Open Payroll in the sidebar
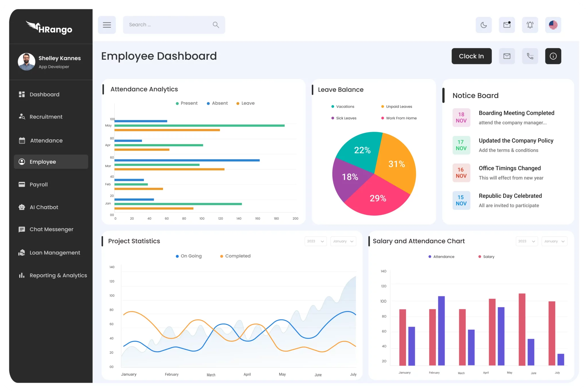The height and width of the screenshot is (392, 588). point(38,184)
